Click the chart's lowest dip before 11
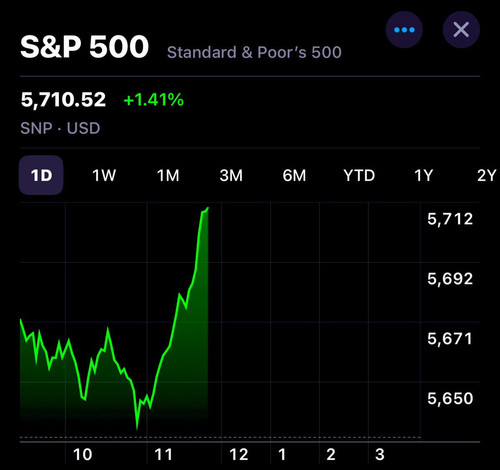 pyautogui.click(x=137, y=428)
